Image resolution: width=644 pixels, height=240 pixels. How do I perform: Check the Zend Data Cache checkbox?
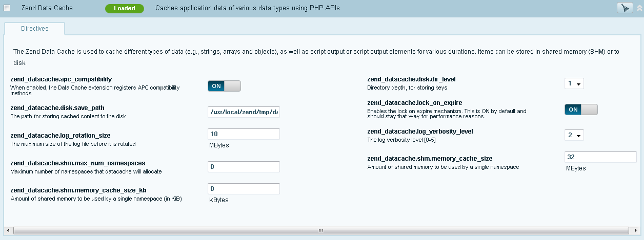[7, 8]
